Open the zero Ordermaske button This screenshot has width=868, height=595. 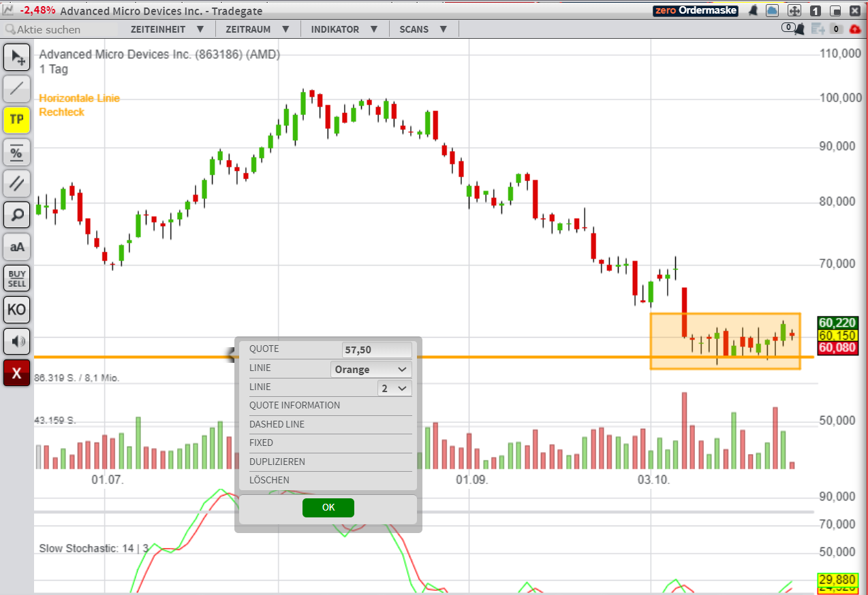coord(695,10)
